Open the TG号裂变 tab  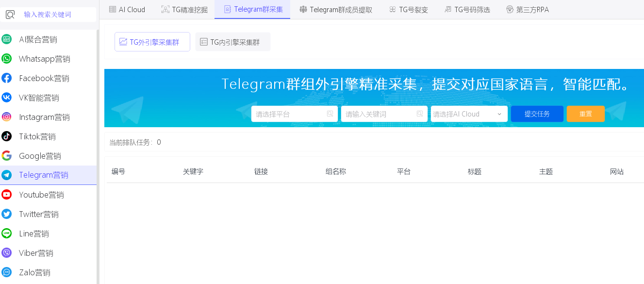pyautogui.click(x=409, y=9)
